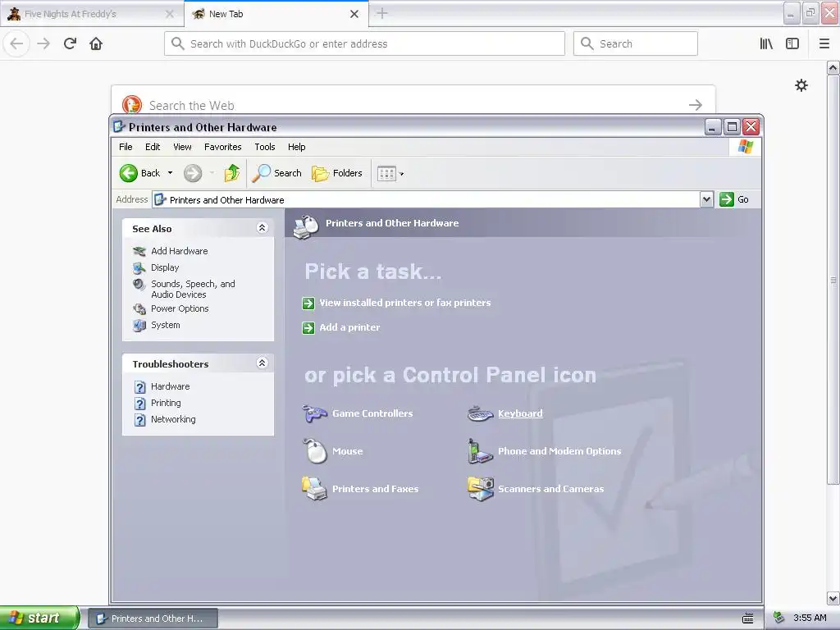Open the Edit menu
The height and width of the screenshot is (630, 840).
coord(153,147)
